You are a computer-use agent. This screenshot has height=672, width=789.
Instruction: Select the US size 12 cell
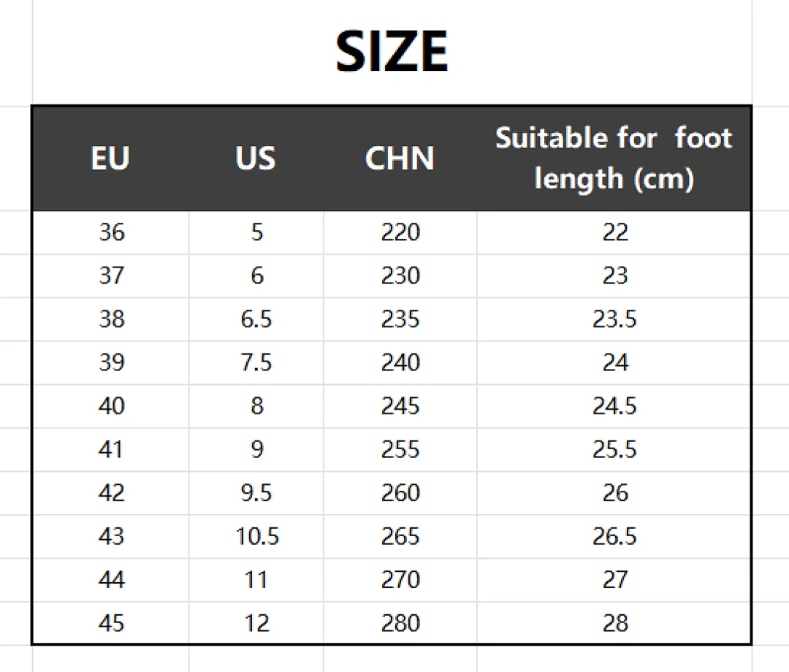[256, 623]
